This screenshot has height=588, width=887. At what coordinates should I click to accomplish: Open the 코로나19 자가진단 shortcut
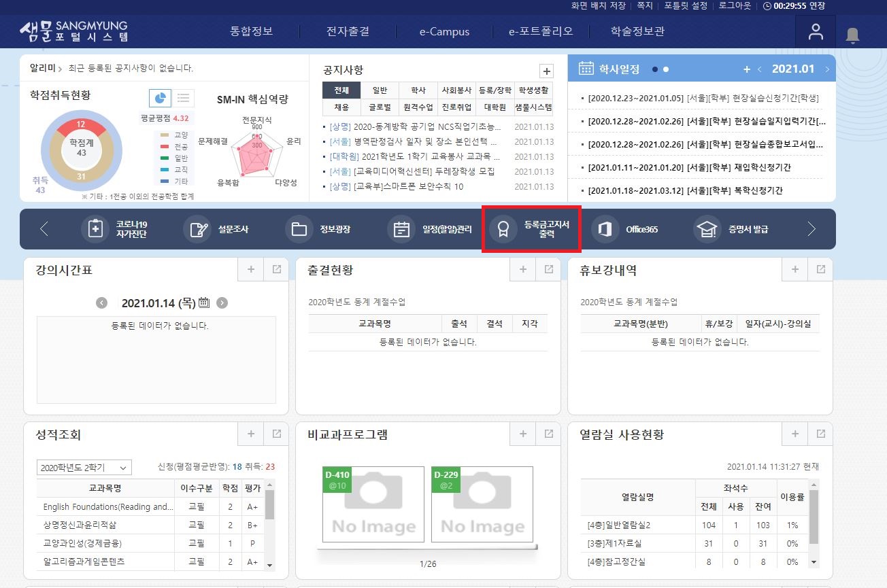coord(95,229)
